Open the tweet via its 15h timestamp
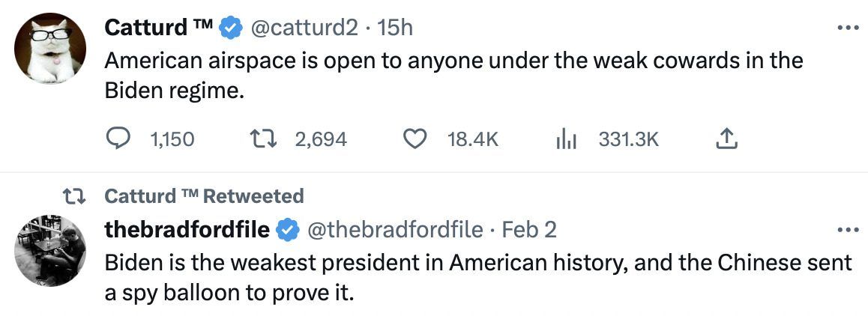 pos(395,28)
